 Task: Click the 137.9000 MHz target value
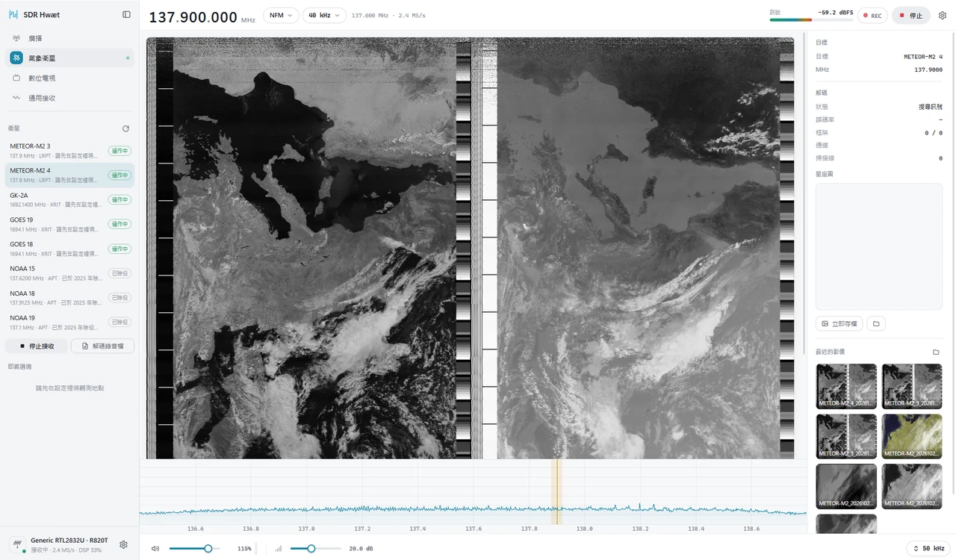pos(928,69)
